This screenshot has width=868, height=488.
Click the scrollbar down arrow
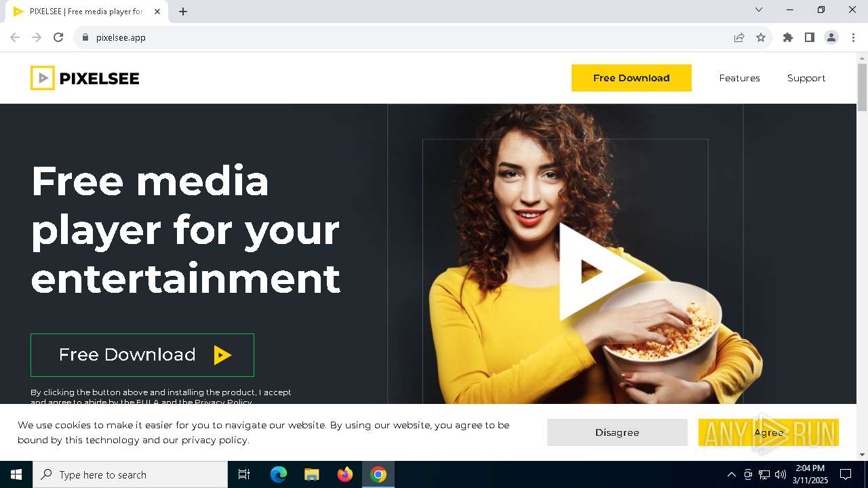tap(863, 455)
